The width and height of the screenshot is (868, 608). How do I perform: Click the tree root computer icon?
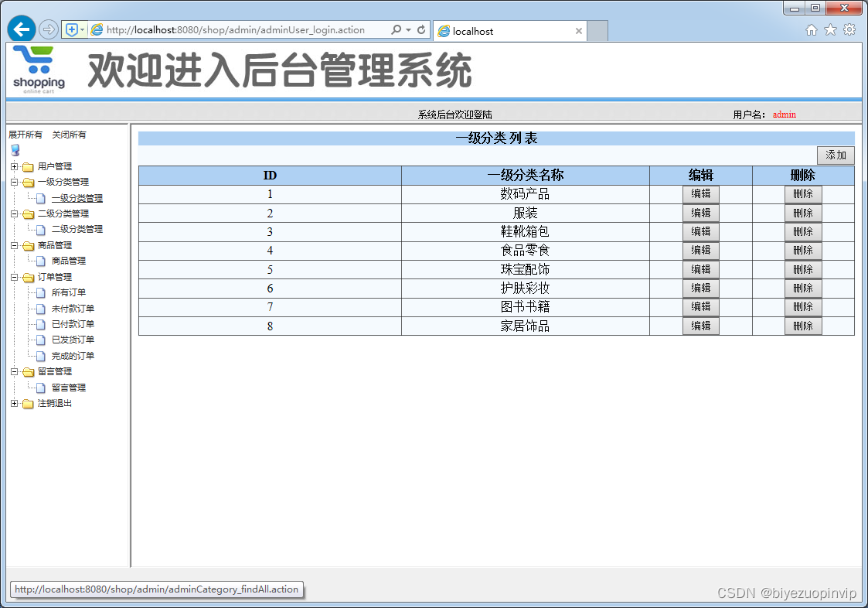(x=15, y=150)
